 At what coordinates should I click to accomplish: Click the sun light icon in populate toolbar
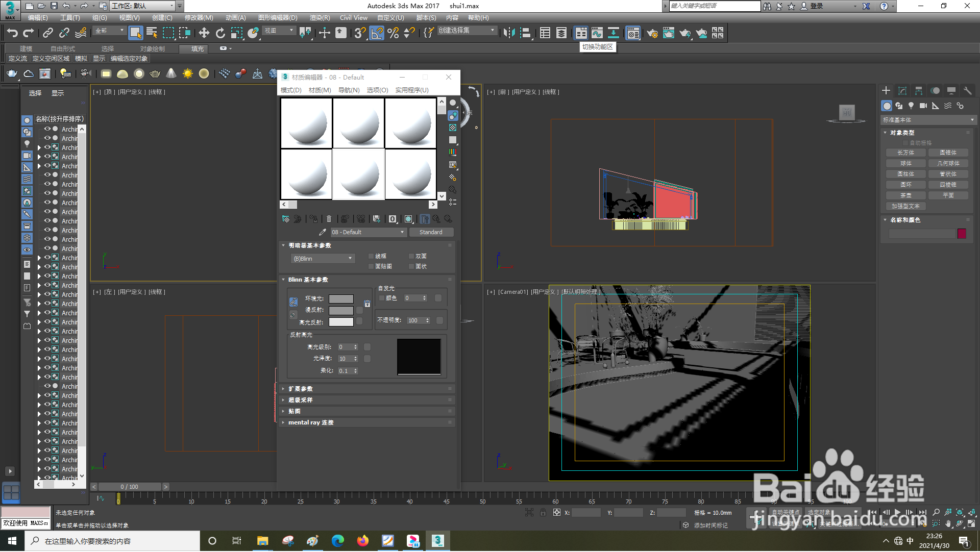[188, 74]
